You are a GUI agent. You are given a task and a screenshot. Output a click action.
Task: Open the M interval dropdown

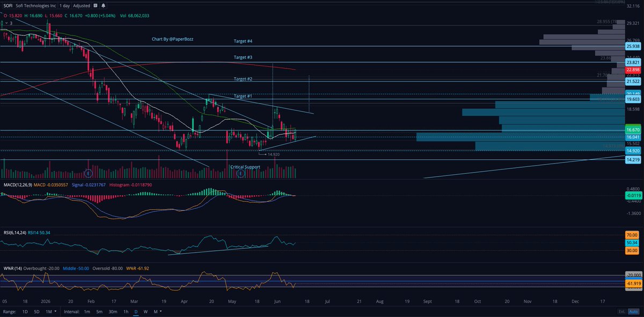(157, 311)
